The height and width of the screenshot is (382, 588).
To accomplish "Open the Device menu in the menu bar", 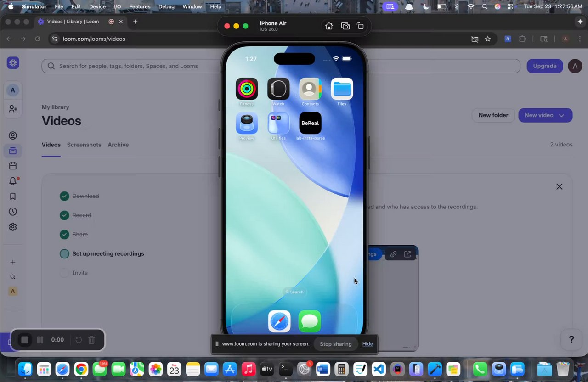I will click(97, 6).
